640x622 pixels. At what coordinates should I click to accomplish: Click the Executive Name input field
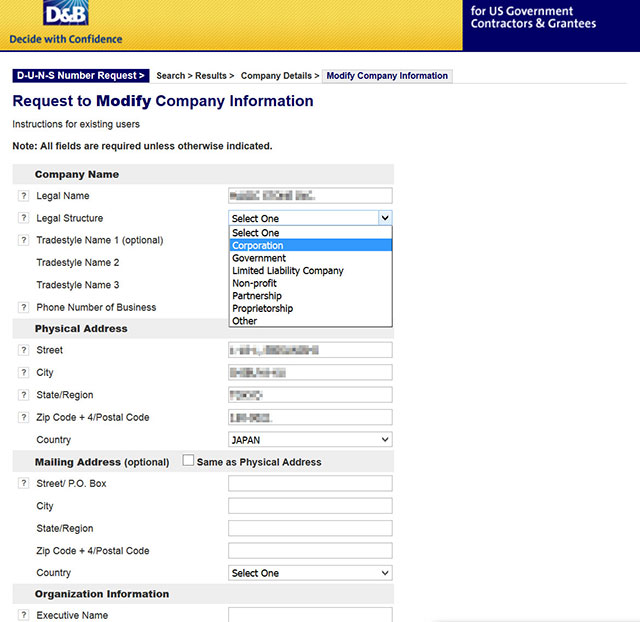pos(310,615)
